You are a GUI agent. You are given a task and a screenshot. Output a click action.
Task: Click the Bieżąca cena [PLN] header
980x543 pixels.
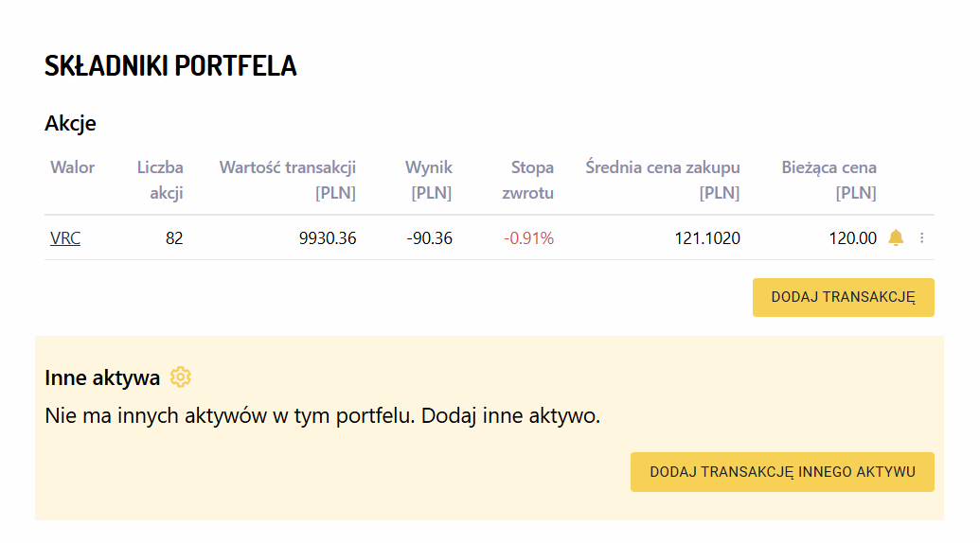[x=829, y=180]
